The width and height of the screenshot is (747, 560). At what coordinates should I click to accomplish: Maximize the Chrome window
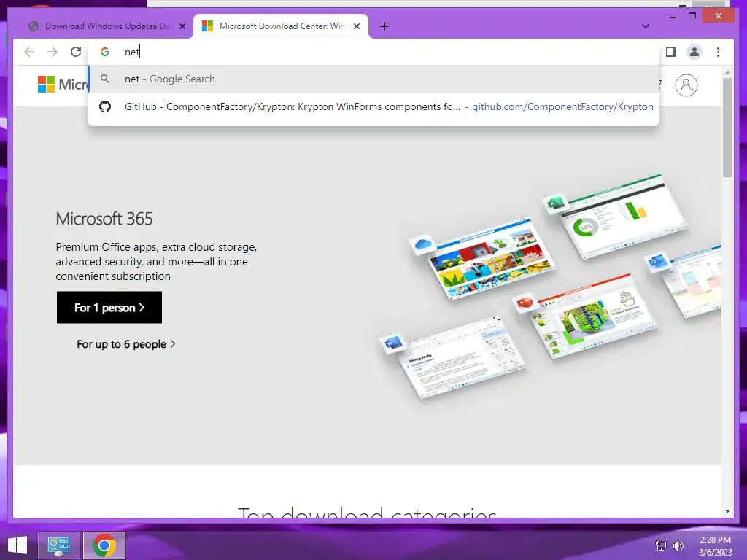click(692, 16)
